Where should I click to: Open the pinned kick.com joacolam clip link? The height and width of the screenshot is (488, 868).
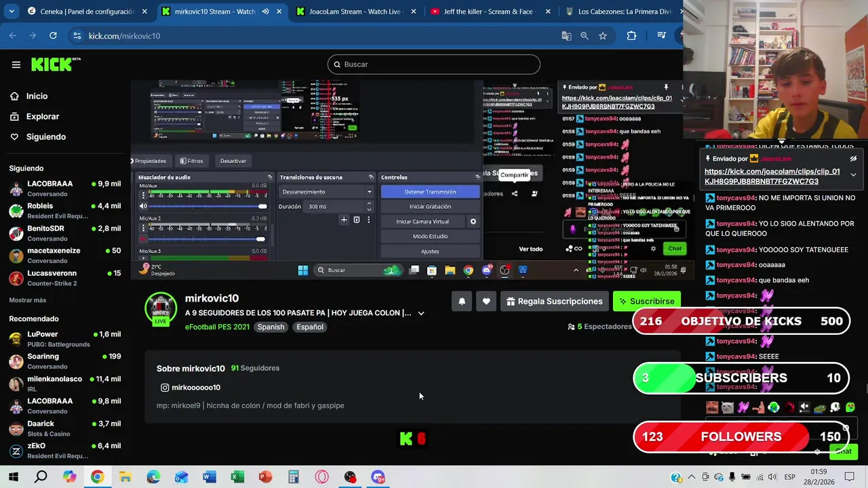point(772,176)
